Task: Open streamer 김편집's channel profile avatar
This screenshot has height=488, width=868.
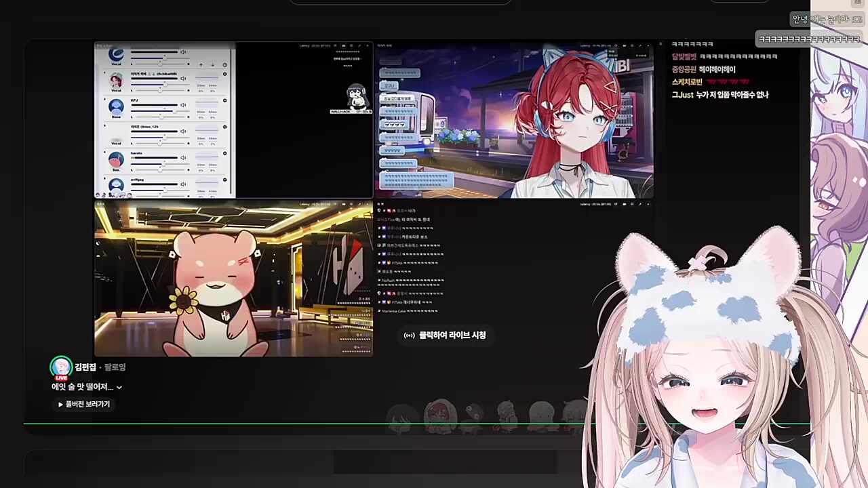Action: tap(61, 367)
